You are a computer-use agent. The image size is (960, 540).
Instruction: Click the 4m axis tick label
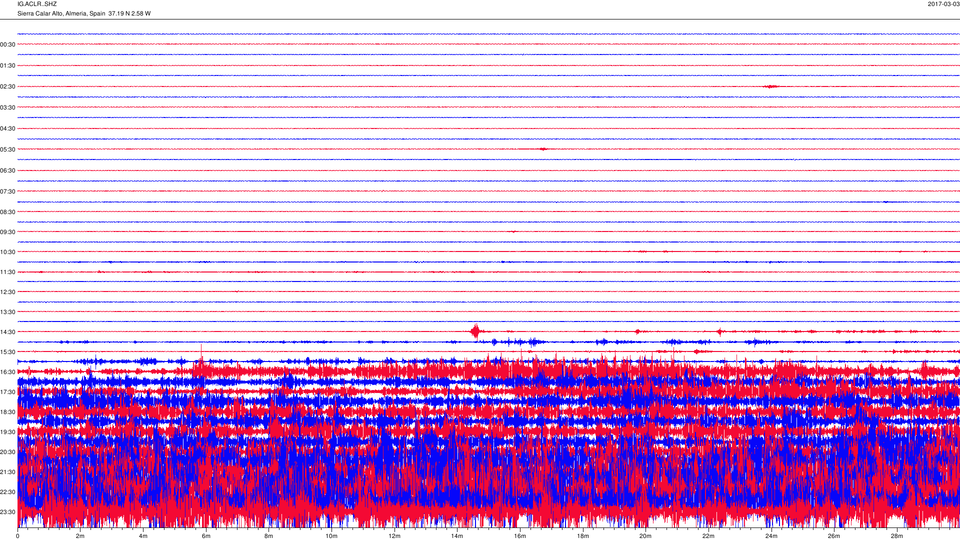click(x=143, y=536)
